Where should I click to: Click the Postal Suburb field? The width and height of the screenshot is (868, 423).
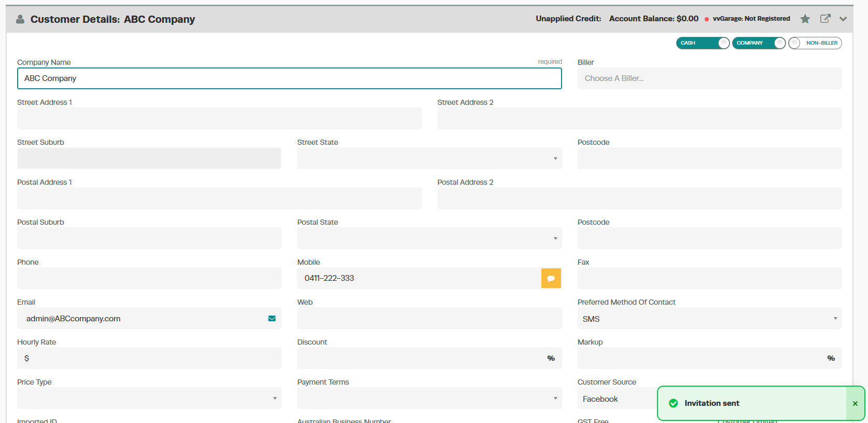[x=149, y=238]
